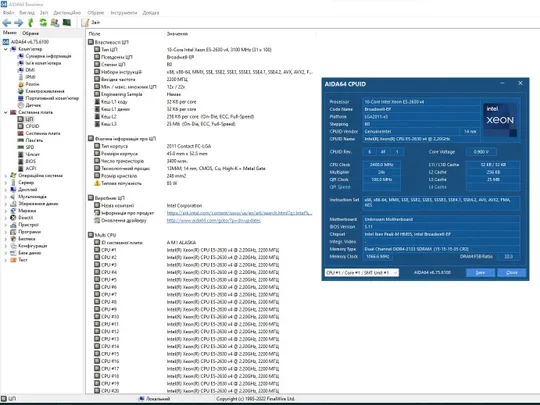Click the IPMI server icon in tree
540x405 pixels.
pyautogui.click(x=21, y=77)
